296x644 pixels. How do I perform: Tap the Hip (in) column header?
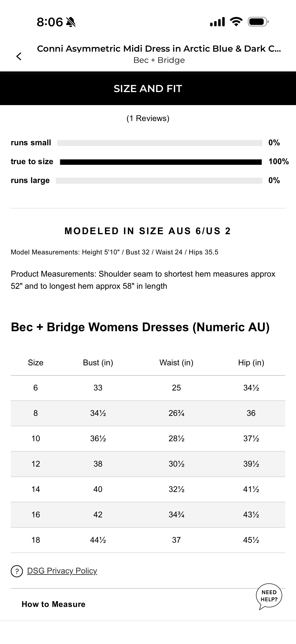(251, 362)
